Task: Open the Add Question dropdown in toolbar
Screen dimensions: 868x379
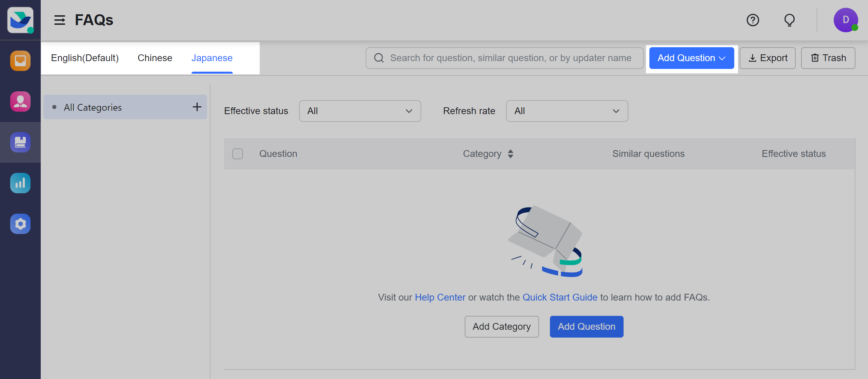Action: tap(691, 58)
